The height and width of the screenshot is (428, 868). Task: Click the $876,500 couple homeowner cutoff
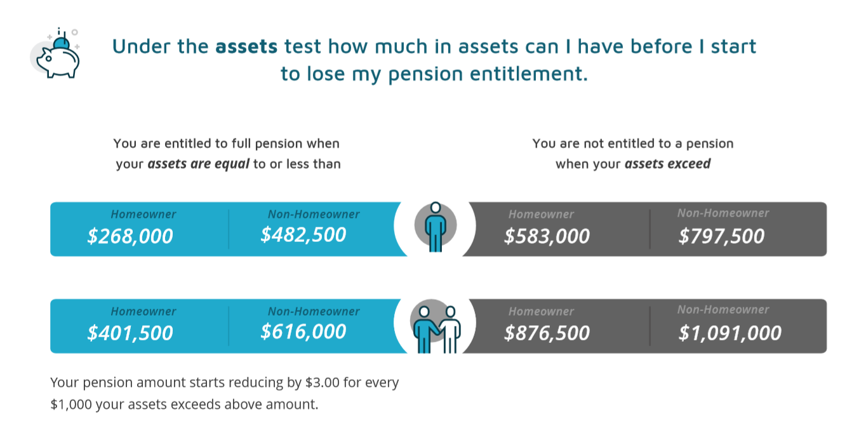547,333
